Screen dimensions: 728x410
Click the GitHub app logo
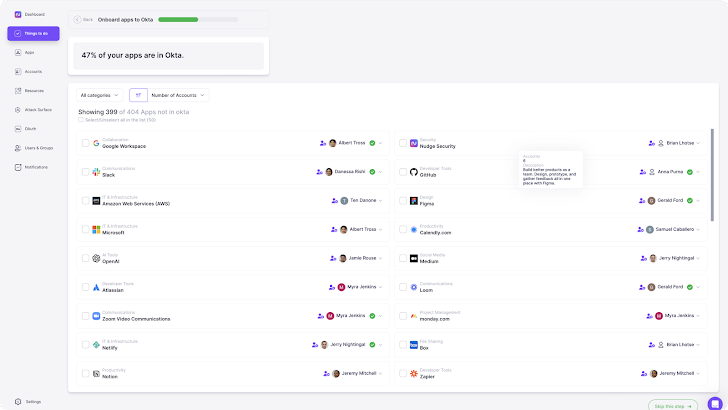point(414,172)
